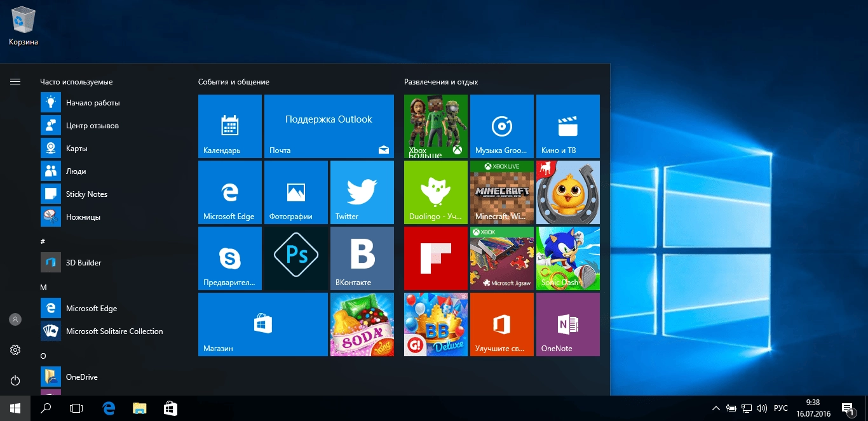Open the clock showing 9:38 16.07.2016
Screen dimensions: 868x421
812,408
